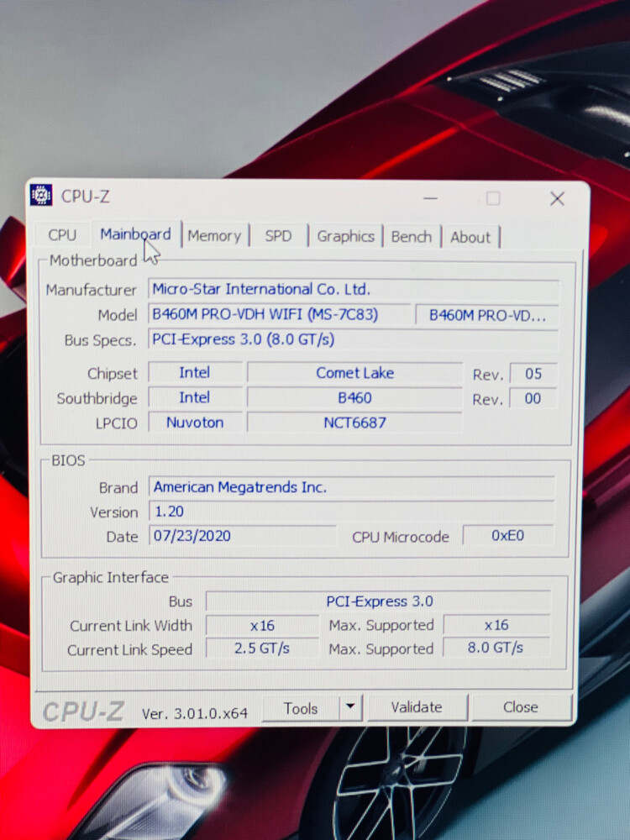This screenshot has width=630, height=840.
Task: Go to the Bench tab
Action: (411, 237)
